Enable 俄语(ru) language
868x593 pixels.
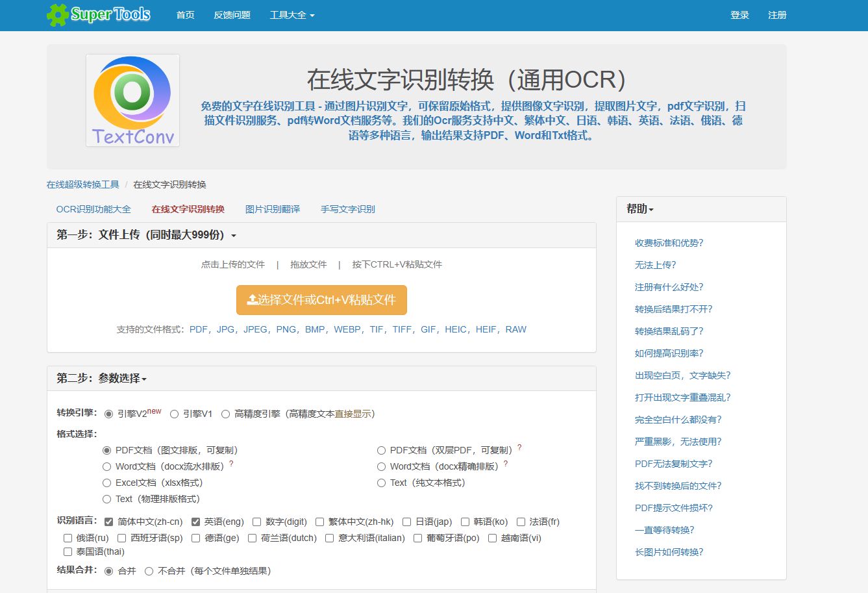[x=68, y=538]
